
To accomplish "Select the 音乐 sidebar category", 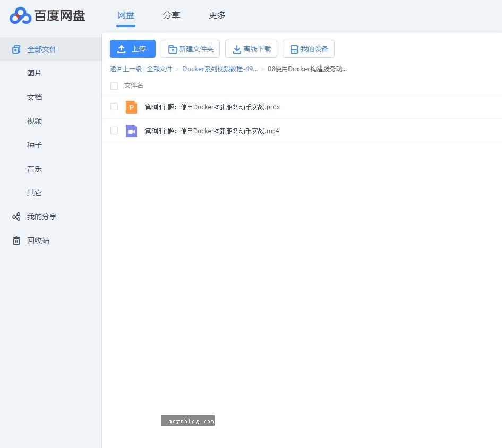I will pyautogui.click(x=34, y=169).
